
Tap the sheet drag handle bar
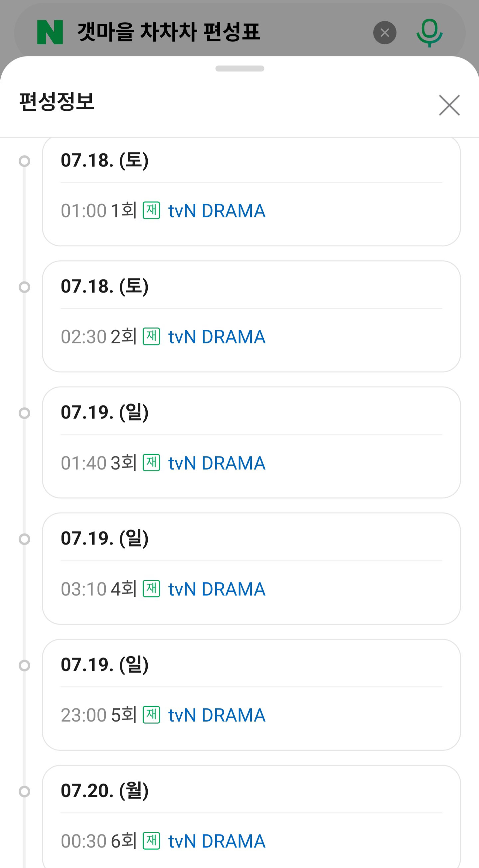click(240, 68)
